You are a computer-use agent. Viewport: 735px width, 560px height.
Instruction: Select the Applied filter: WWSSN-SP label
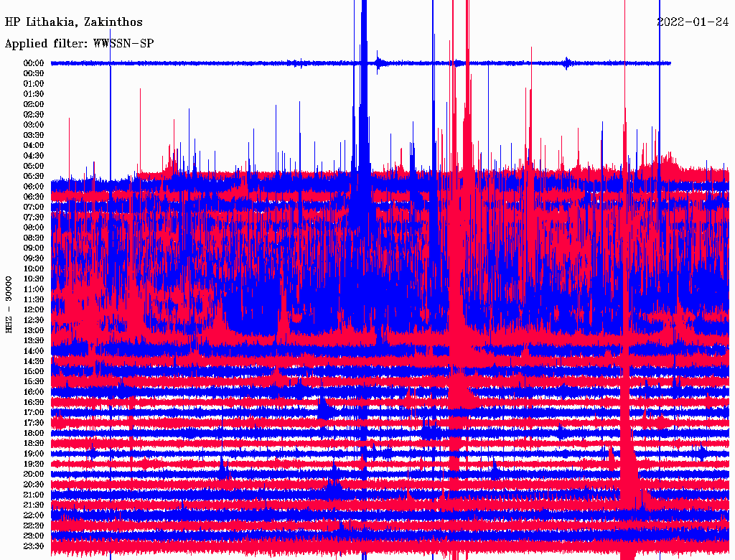(79, 43)
